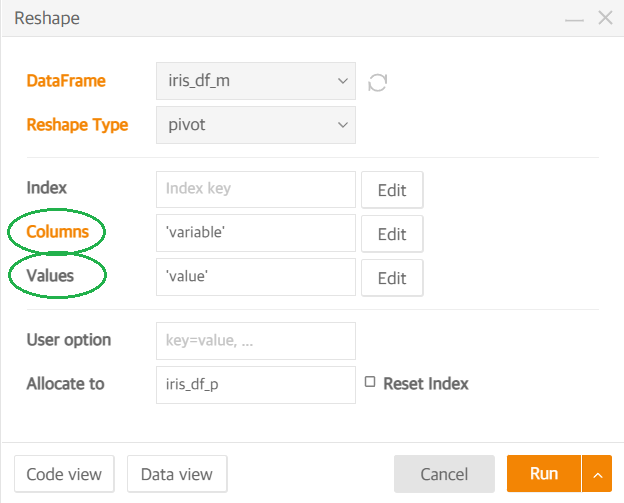624x503 pixels.
Task: Open the Code view
Action: [x=64, y=474]
